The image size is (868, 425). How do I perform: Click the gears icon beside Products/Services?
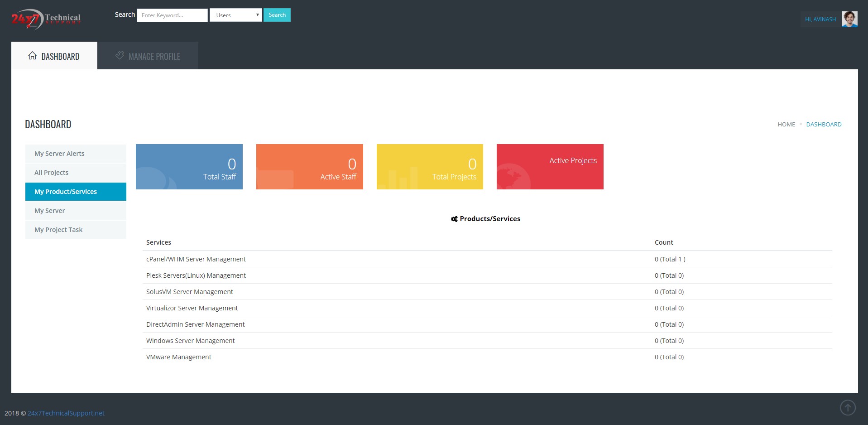click(454, 219)
